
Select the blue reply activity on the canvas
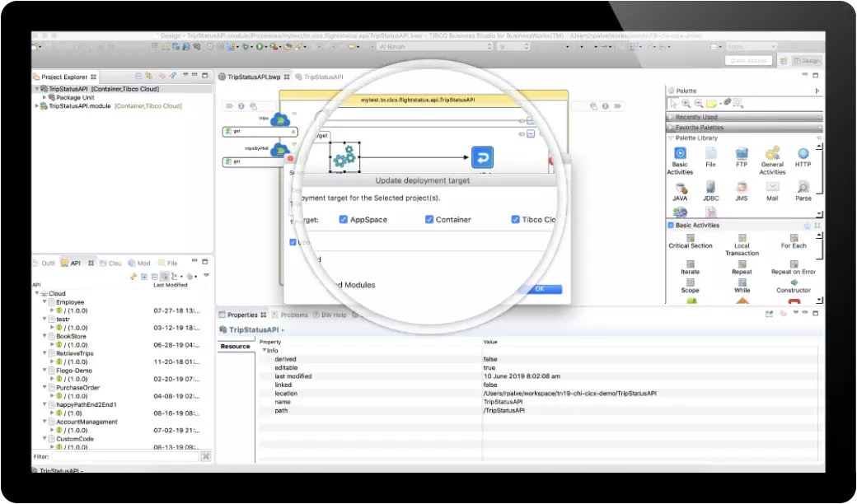tap(482, 157)
